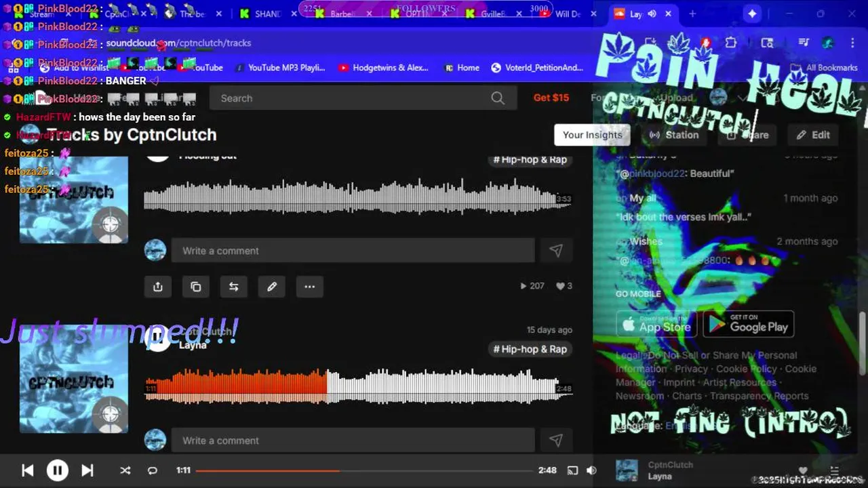Viewport: 868px width, 488px height.
Task: Open More options for the first track
Action: point(310,287)
